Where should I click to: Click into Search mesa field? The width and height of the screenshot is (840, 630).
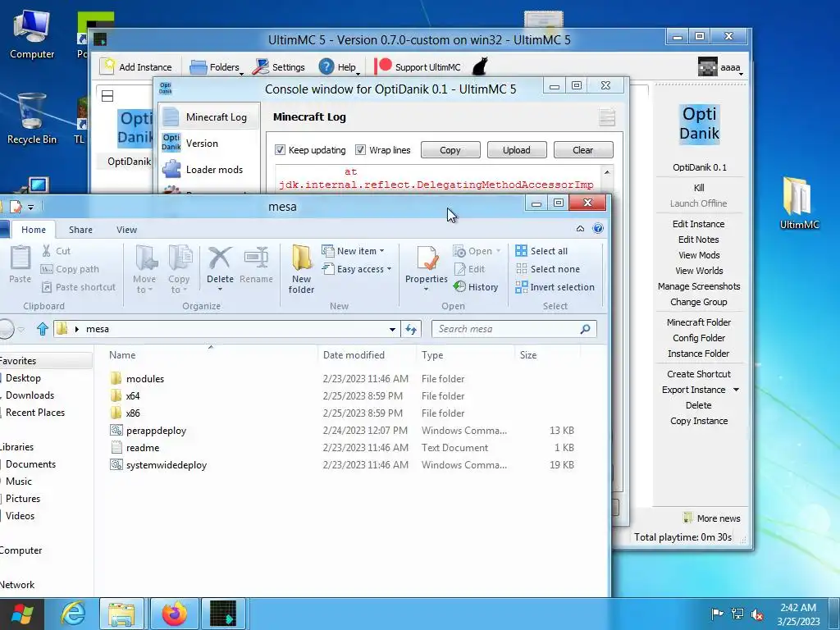coord(514,329)
